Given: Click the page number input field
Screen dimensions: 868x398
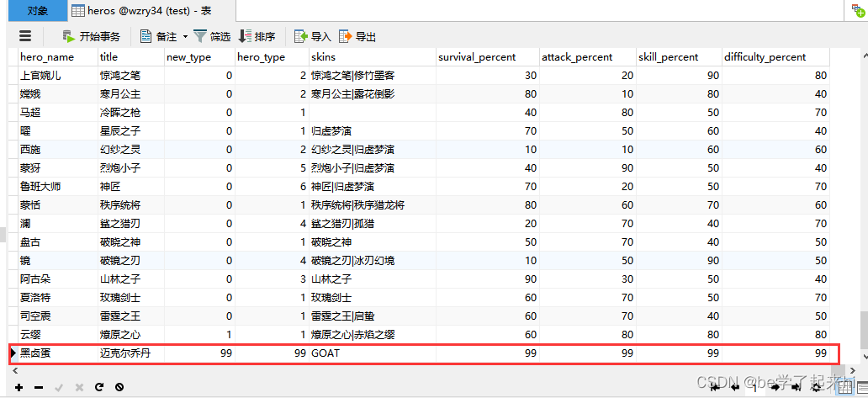Looking at the screenshot, I should pyautogui.click(x=755, y=388).
